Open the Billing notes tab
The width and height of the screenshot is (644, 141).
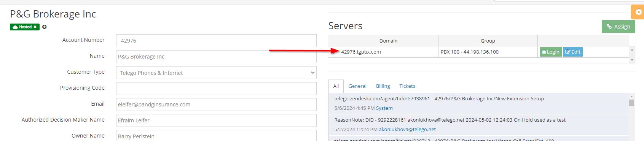tap(383, 86)
